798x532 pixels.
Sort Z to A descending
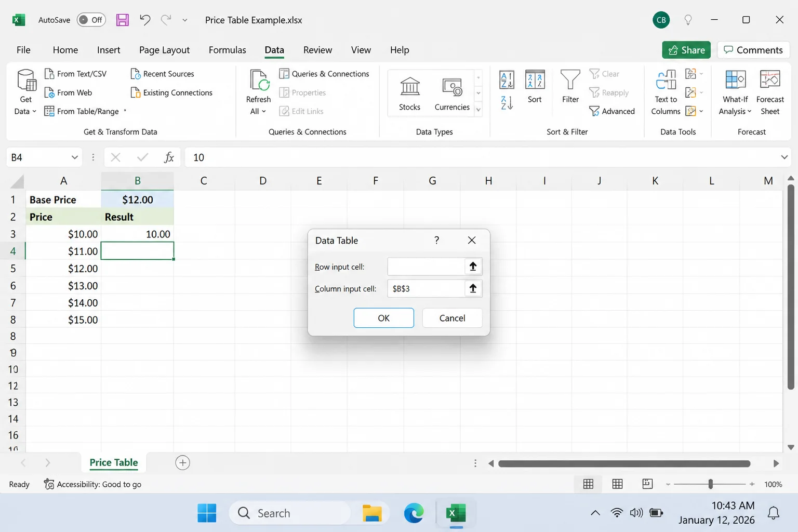click(507, 103)
